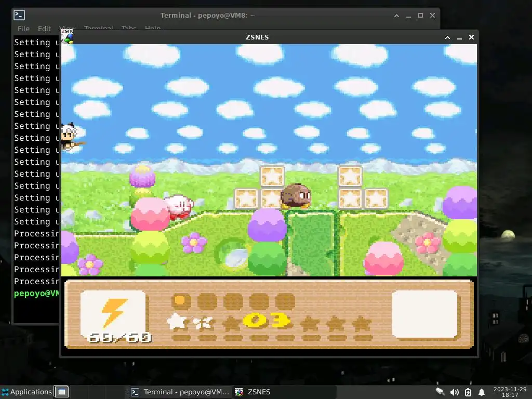Image resolution: width=532 pixels, height=399 pixels.
Task: Maximize the Terminal window
Action: (420, 16)
